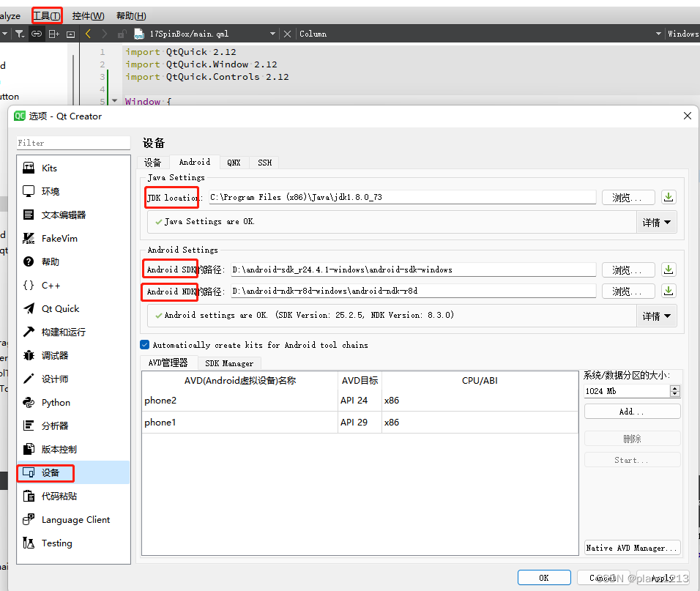
Task: Expand the 详情 details for Java Settings
Action: point(656,221)
